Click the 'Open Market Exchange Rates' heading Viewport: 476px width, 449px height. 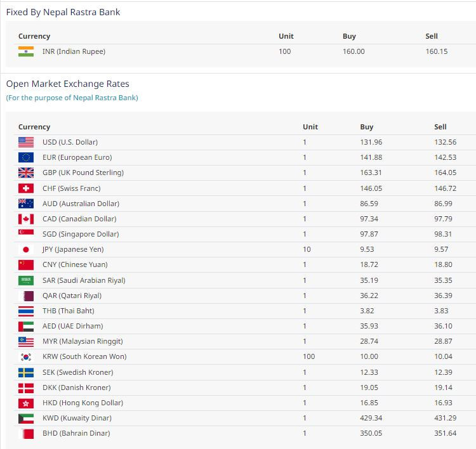tap(68, 84)
